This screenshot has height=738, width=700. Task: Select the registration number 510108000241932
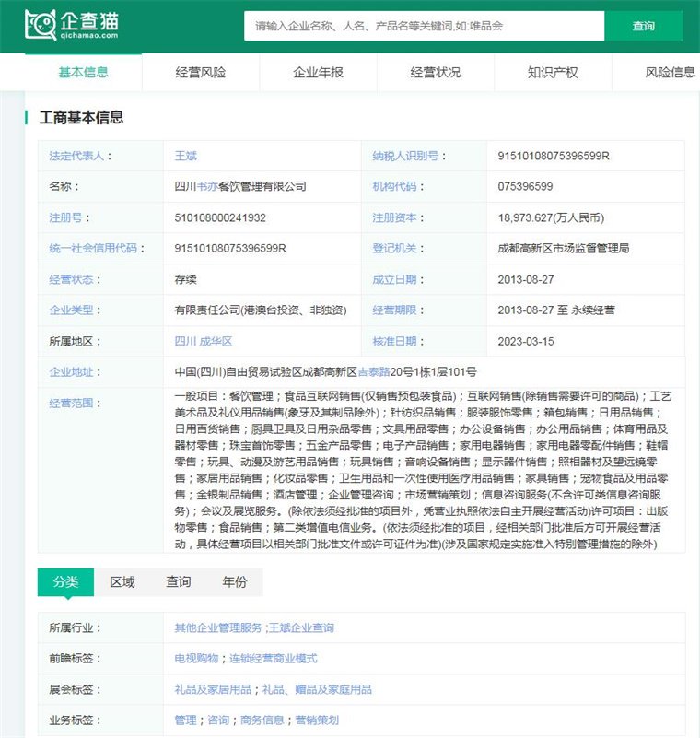click(220, 217)
